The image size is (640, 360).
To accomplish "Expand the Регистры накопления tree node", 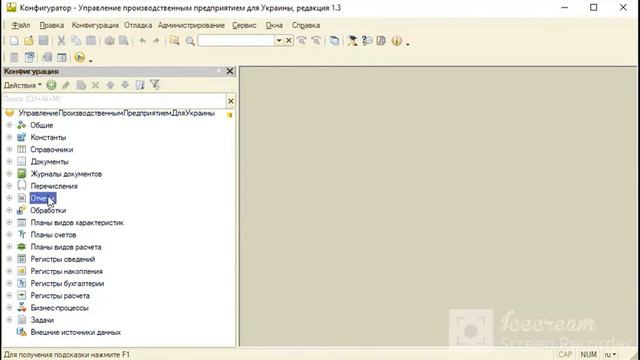I will (x=9, y=271).
